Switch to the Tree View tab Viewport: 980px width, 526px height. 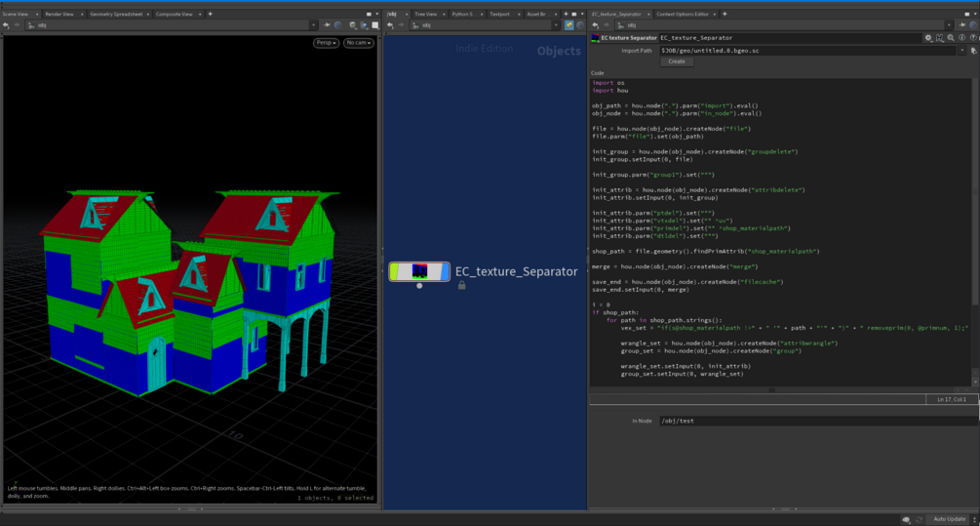[x=425, y=14]
